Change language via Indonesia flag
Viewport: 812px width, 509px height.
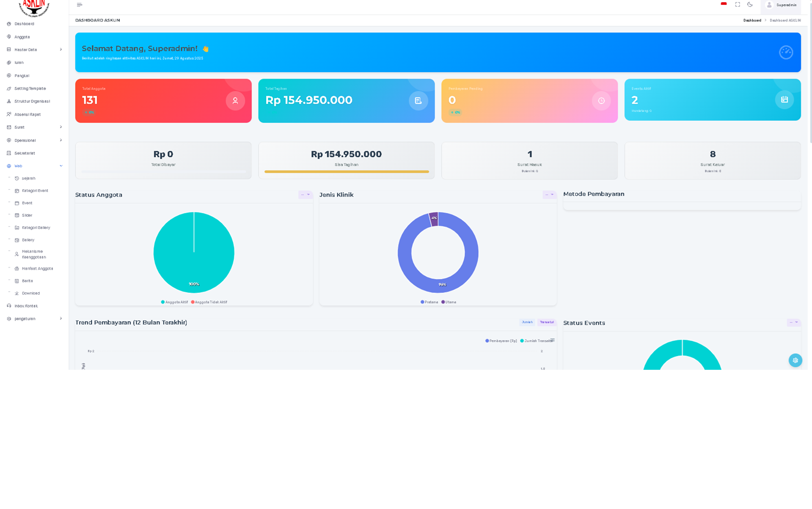tap(723, 4)
